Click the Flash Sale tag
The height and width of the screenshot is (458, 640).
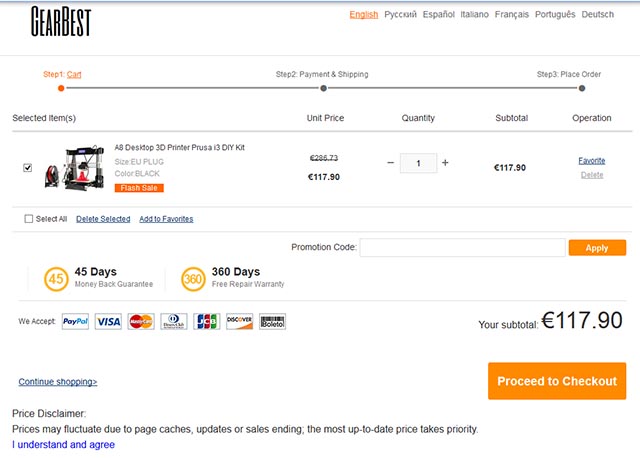pyautogui.click(x=139, y=188)
